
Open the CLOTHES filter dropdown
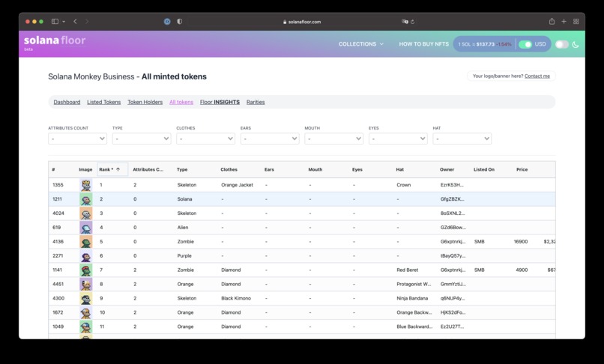(205, 139)
